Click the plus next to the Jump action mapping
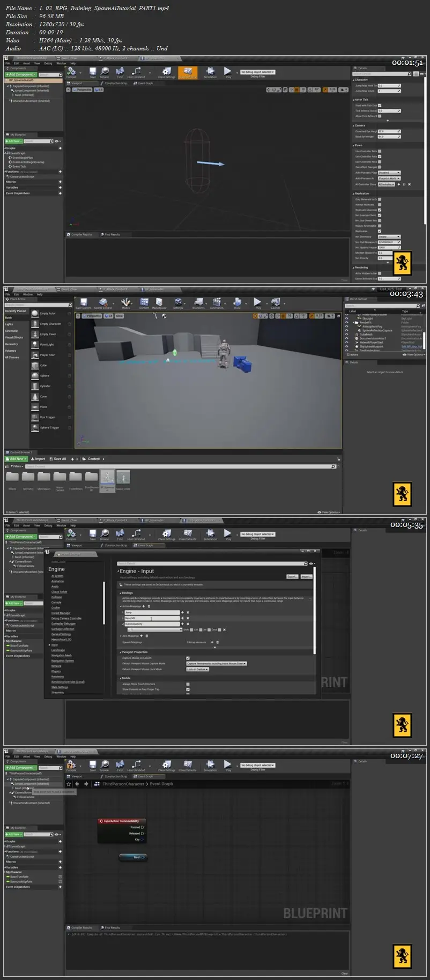 pos(182,612)
